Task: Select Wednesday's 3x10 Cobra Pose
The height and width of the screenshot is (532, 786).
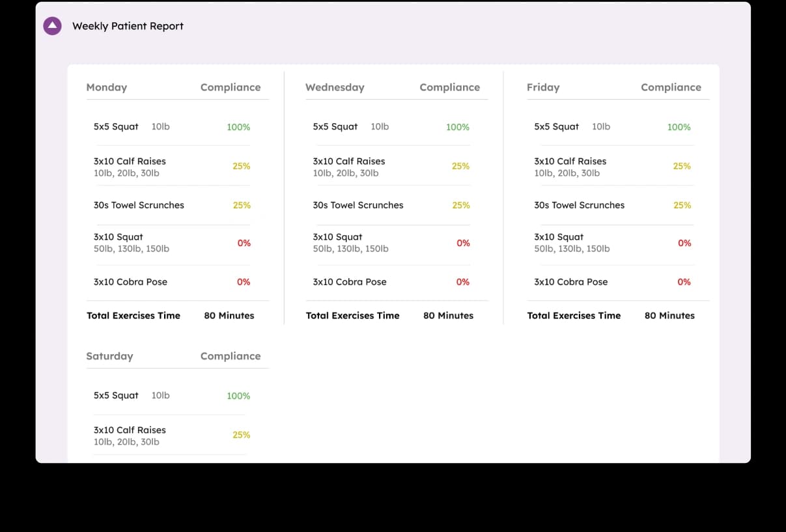Action: tap(350, 282)
